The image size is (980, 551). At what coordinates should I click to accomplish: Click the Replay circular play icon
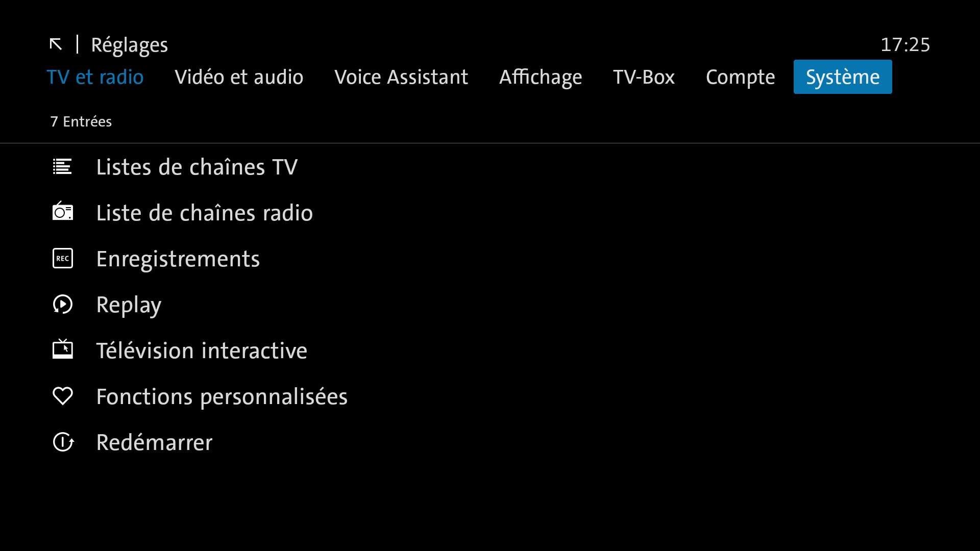pyautogui.click(x=62, y=305)
